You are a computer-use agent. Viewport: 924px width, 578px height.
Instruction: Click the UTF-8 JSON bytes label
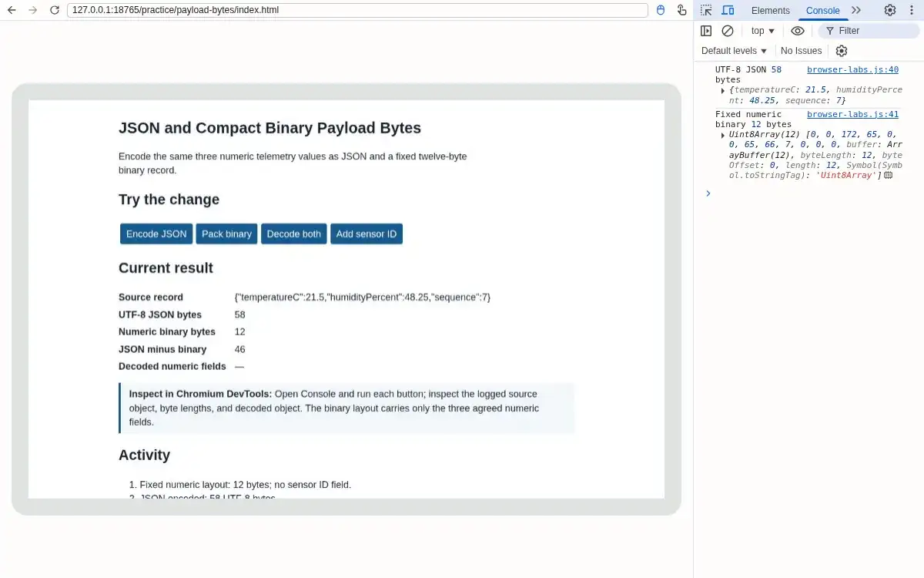(x=160, y=314)
